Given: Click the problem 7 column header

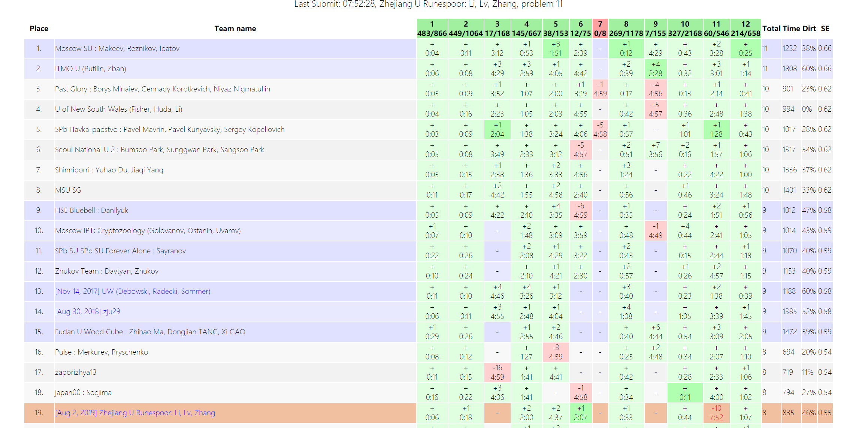Looking at the screenshot, I should click(600, 28).
